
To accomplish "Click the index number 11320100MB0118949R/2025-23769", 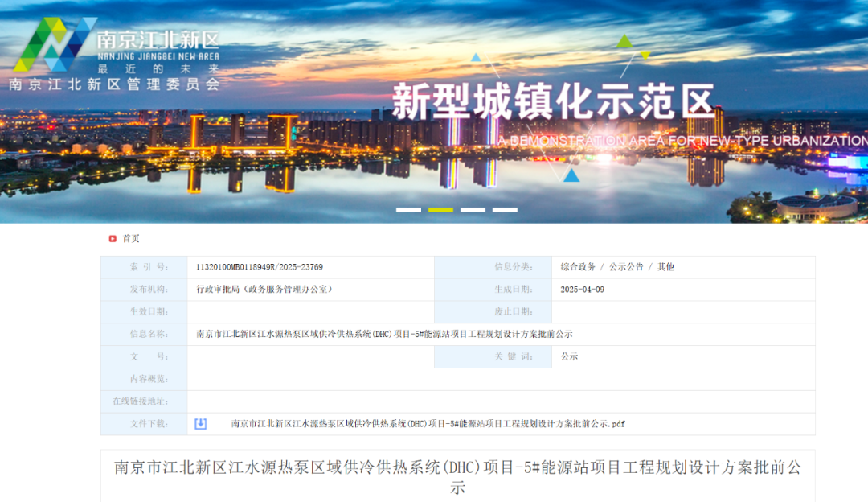I will tap(260, 267).
